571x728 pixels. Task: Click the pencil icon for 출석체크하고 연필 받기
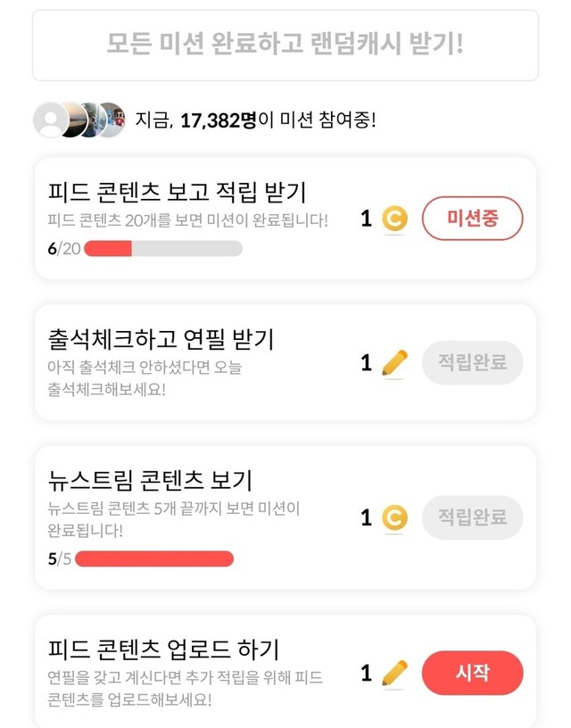point(394,362)
